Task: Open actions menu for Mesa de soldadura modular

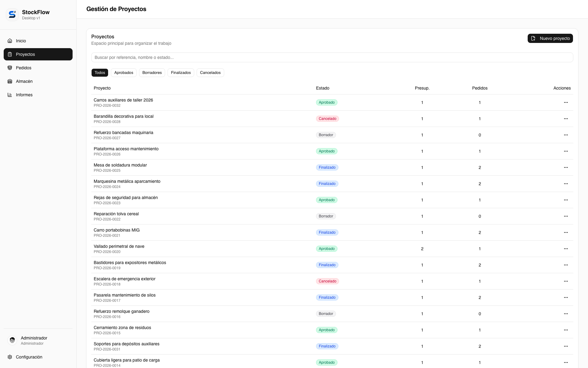Action: 566,167
